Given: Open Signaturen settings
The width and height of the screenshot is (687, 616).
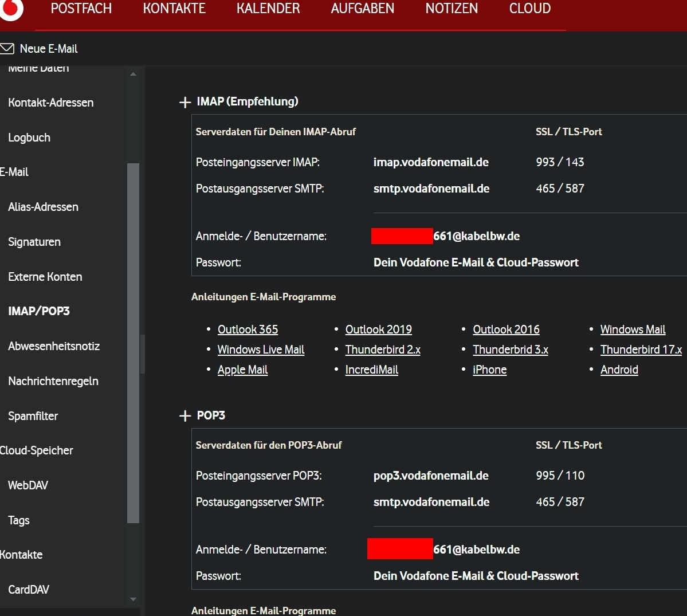Looking at the screenshot, I should [x=34, y=242].
